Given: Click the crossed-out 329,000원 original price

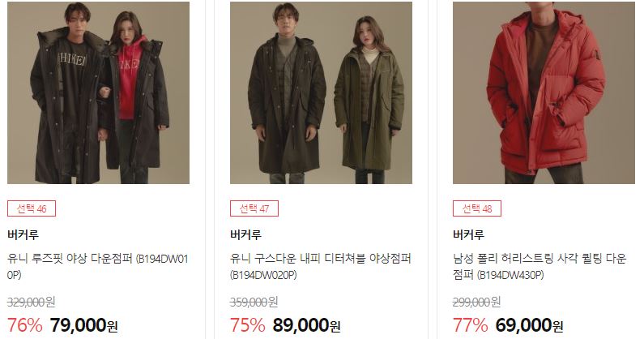Looking at the screenshot, I should pyautogui.click(x=32, y=302).
